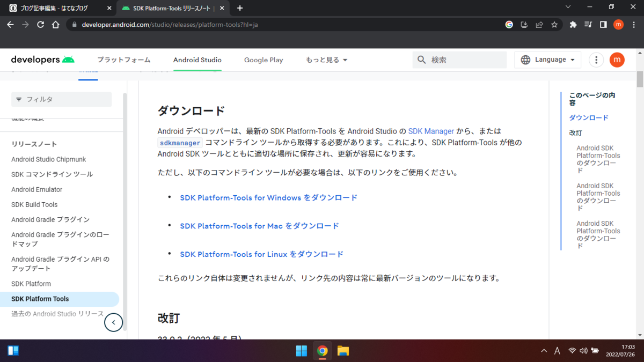Open SDK コマンドライン ツール in sidebar
Screen dimensions: 644x362
pyautogui.click(x=52, y=174)
